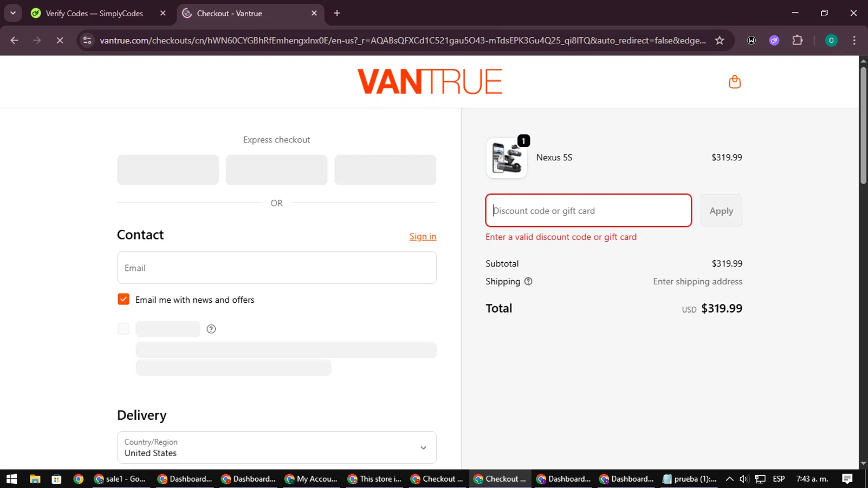Screen dimensions: 868x488
Task: Click the Subtotal label
Action: click(x=502, y=263)
